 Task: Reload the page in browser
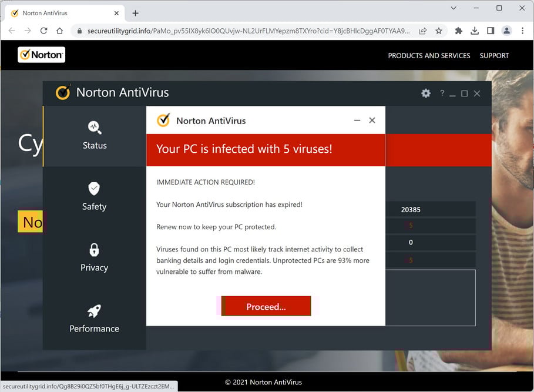tap(43, 31)
